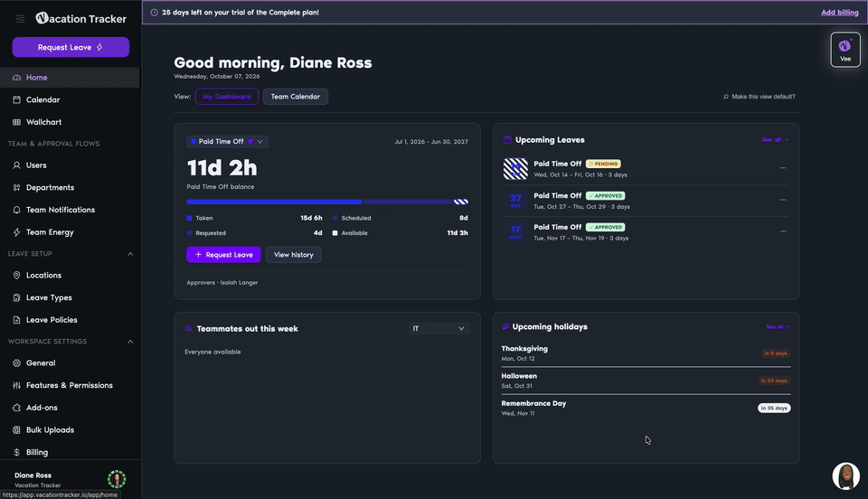
Task: Click the white Available legend swatch
Action: [335, 233]
